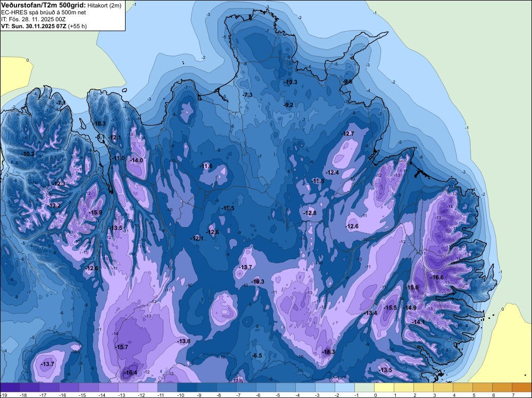Select the -12.8 temperature value

click(310, 213)
